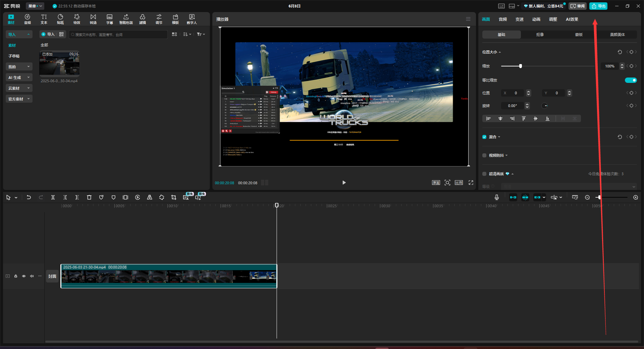Click the reverse playback icon
The height and width of the screenshot is (349, 644).
(138, 197)
